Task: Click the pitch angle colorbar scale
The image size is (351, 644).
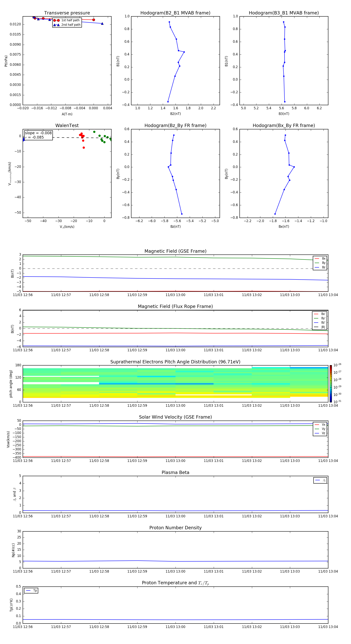Action: tap(331, 383)
